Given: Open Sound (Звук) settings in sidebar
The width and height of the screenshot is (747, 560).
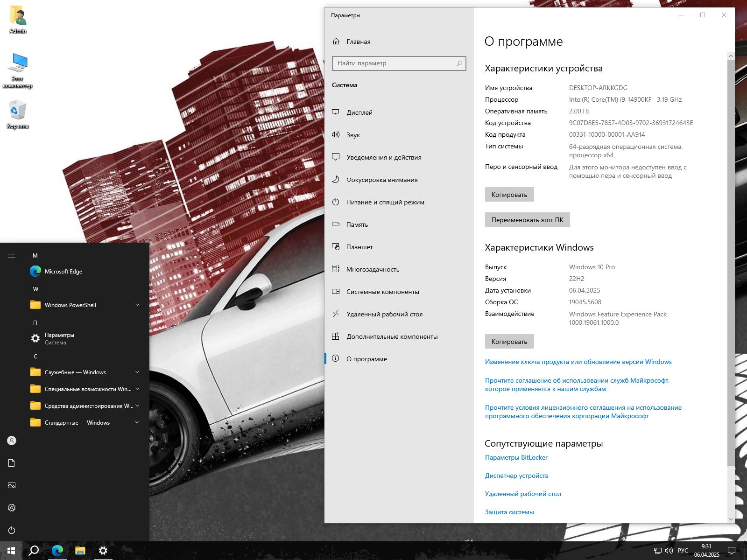Looking at the screenshot, I should tap(353, 135).
